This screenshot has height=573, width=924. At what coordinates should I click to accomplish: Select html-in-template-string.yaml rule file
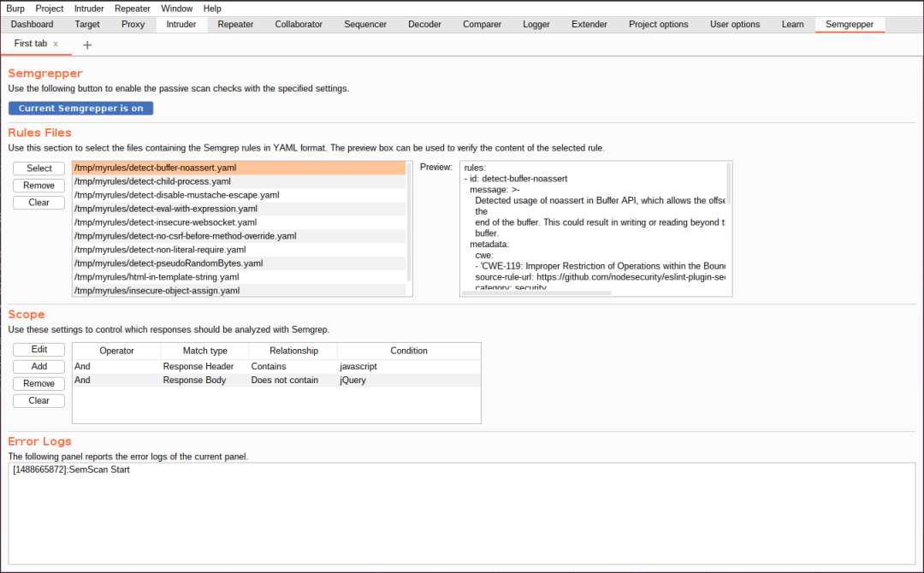point(239,277)
